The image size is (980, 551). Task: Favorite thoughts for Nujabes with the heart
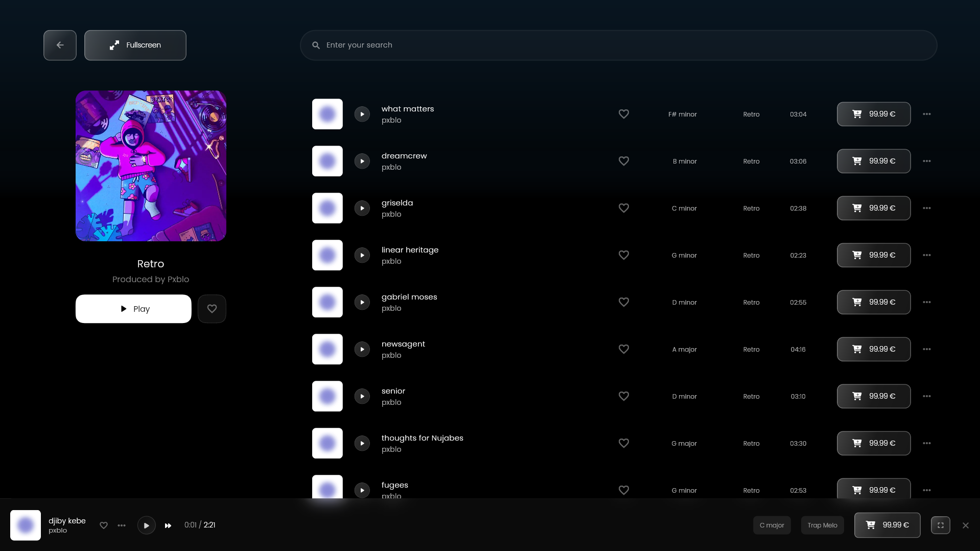624,443
